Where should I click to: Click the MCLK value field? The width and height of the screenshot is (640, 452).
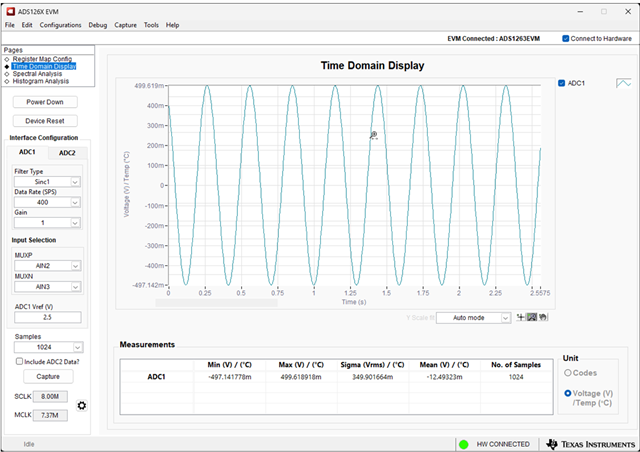click(x=50, y=415)
